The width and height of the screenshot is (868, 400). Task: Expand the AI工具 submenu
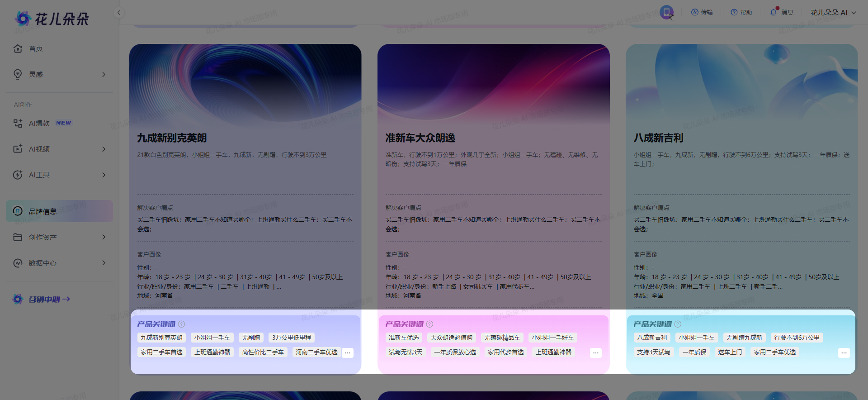click(x=104, y=175)
